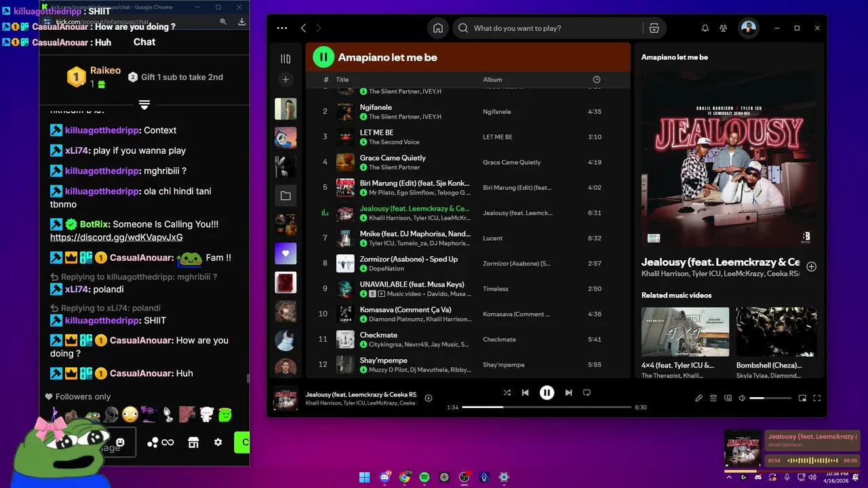The height and width of the screenshot is (488, 868).
Task: Open the emote picker smiley in Kick chat
Action: 120,443
